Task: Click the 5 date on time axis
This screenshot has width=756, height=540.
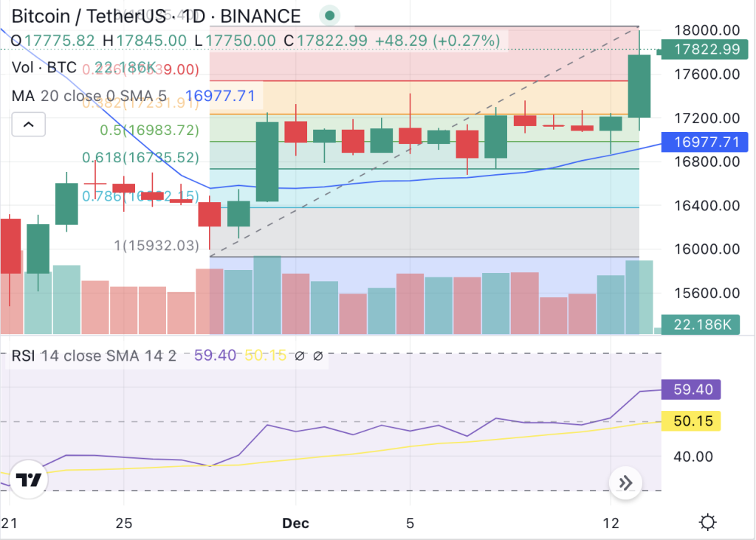Action: coord(410,523)
